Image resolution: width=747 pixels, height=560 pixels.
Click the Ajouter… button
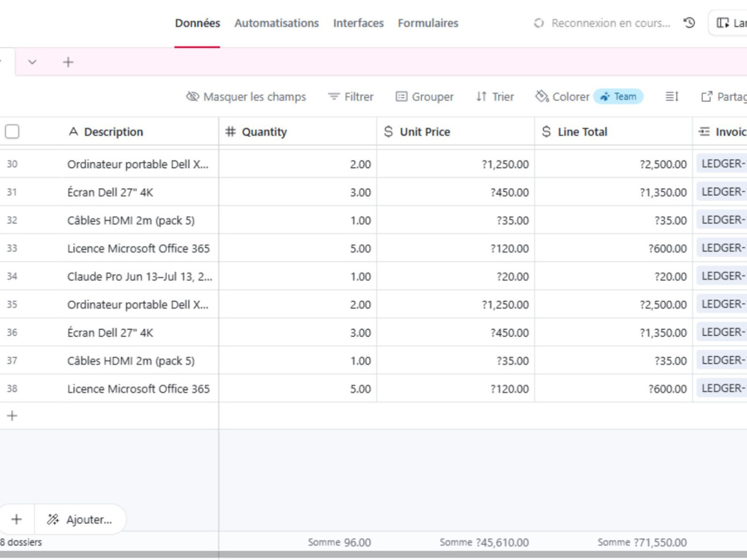tap(80, 519)
